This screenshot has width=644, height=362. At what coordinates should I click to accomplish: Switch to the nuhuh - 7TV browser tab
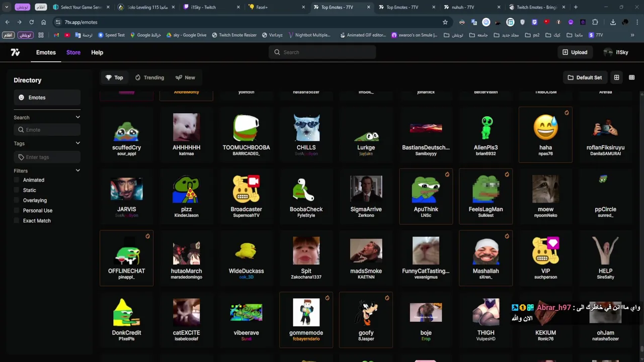point(472,7)
